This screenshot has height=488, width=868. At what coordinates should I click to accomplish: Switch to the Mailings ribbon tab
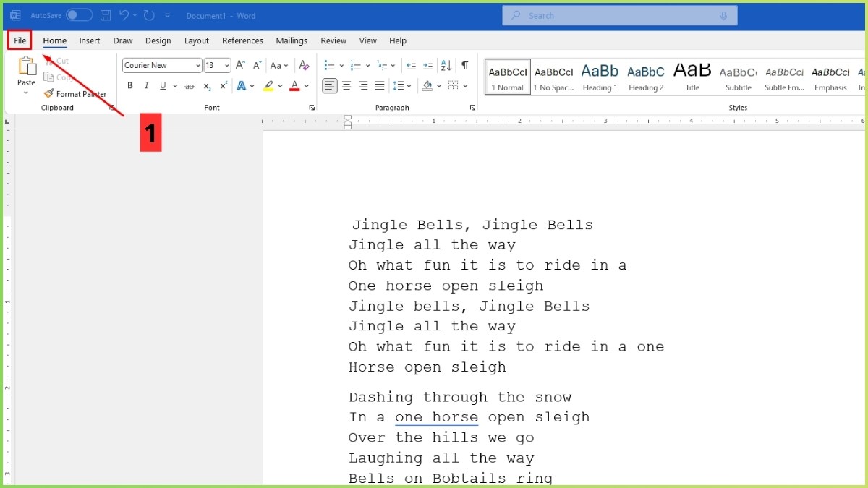coord(292,40)
